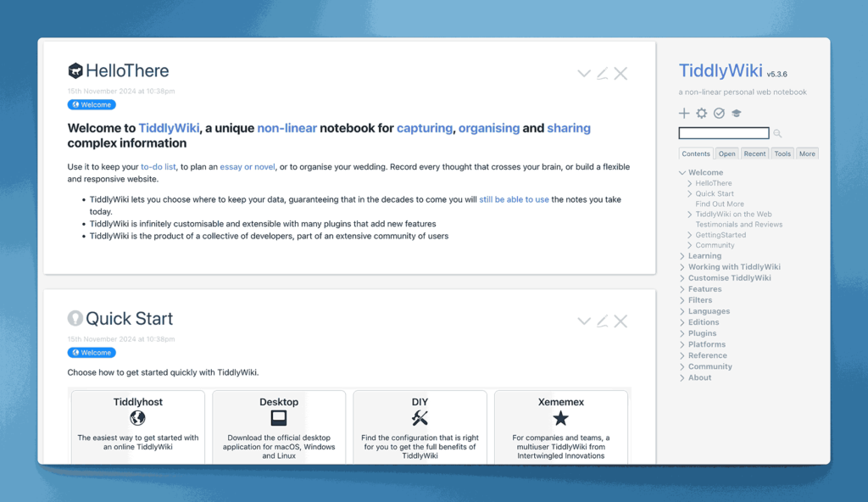Image resolution: width=868 pixels, height=502 pixels.
Task: Expand the GettingStarted tree chevron
Action: 690,235
